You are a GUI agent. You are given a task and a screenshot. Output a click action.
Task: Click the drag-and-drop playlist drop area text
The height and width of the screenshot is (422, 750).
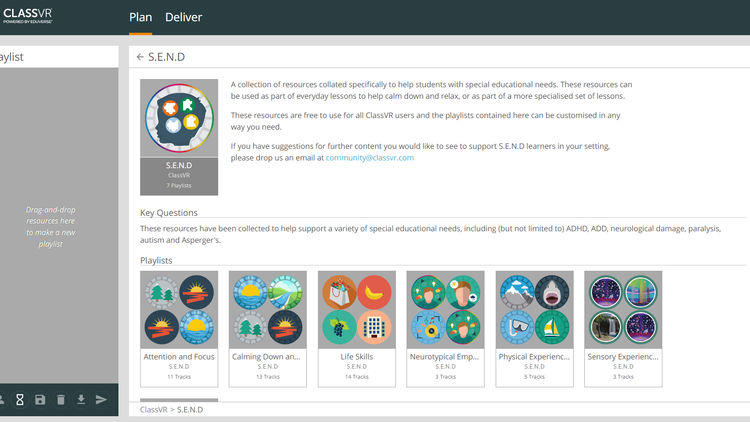(51, 227)
